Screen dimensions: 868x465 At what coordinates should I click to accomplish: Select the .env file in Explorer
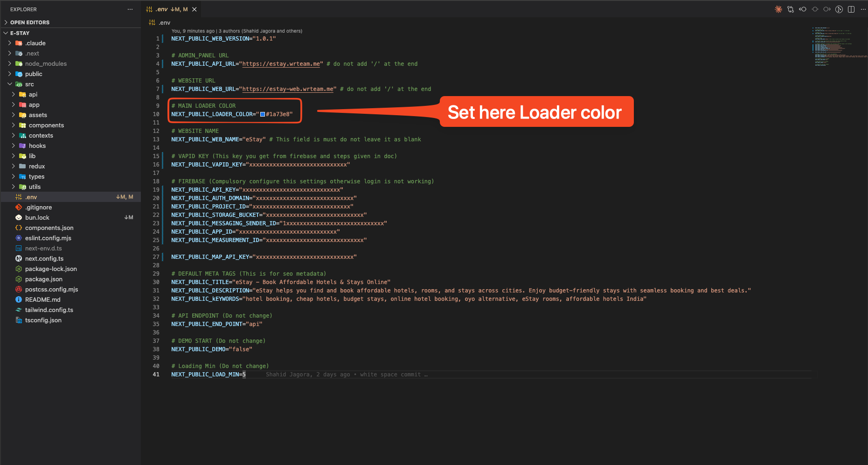pos(70,197)
